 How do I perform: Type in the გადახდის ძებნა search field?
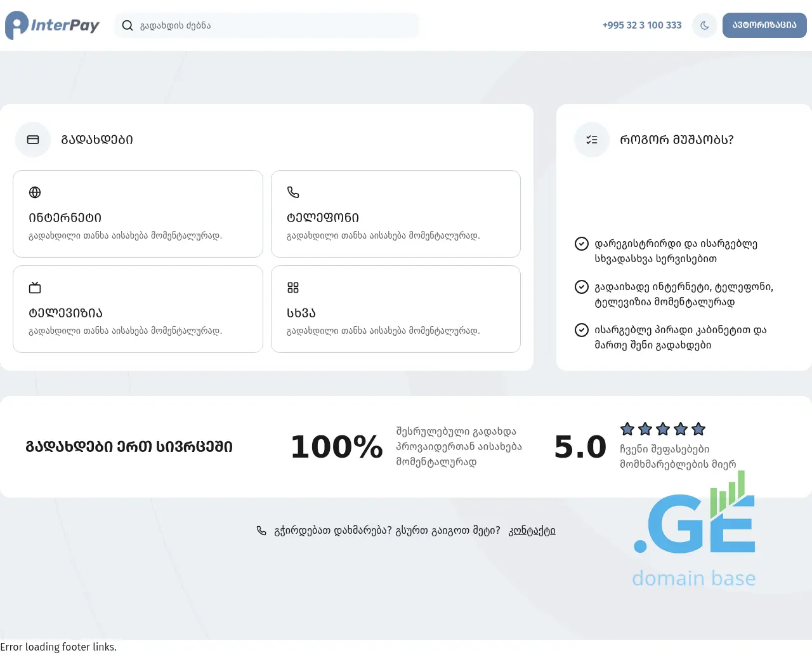tap(273, 25)
